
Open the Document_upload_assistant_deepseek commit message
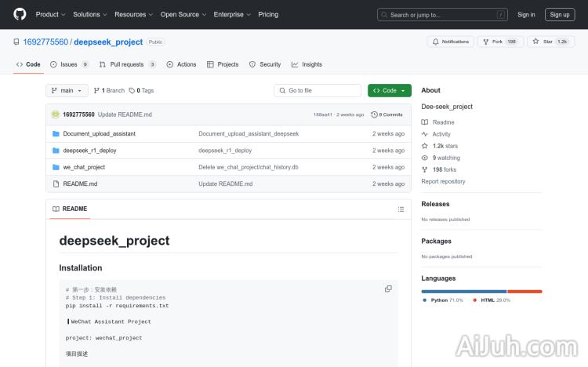tap(249, 133)
